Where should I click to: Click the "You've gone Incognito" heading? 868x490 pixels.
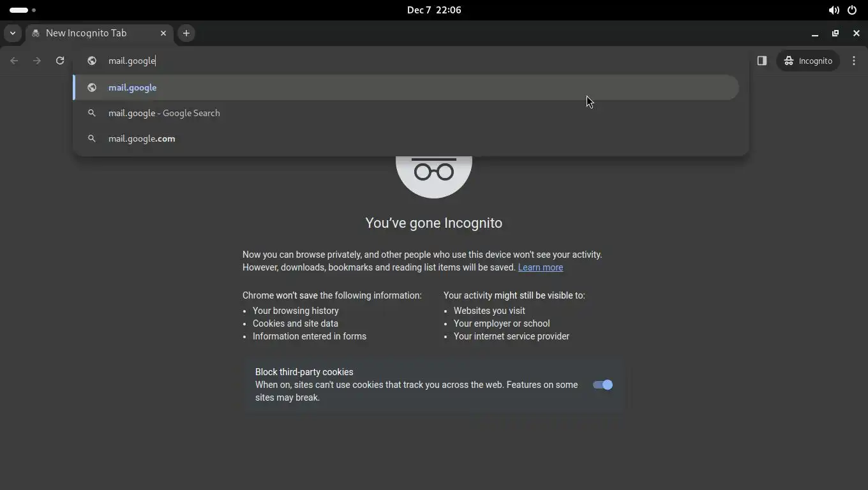tap(434, 223)
